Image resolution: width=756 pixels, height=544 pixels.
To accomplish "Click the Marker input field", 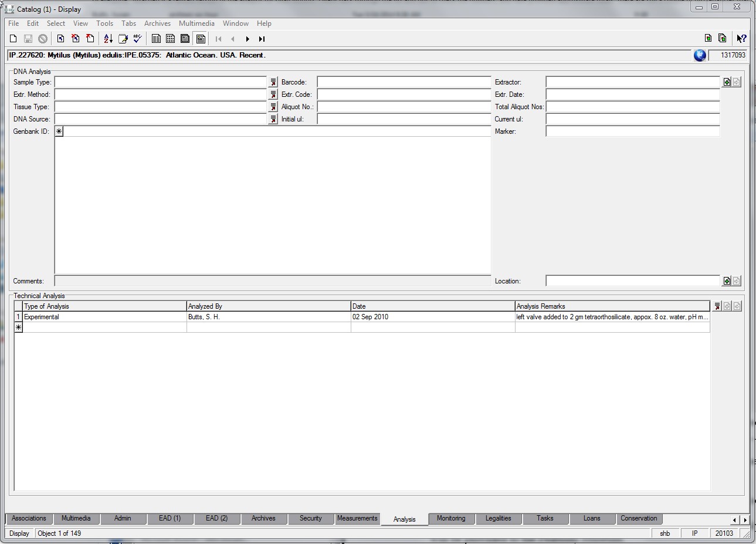I will [633, 131].
